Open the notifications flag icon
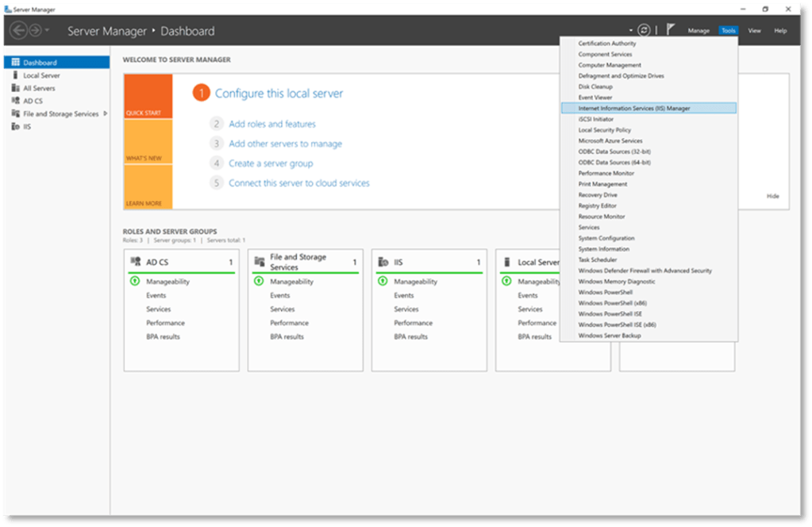This screenshot has width=812, height=527. pyautogui.click(x=671, y=30)
